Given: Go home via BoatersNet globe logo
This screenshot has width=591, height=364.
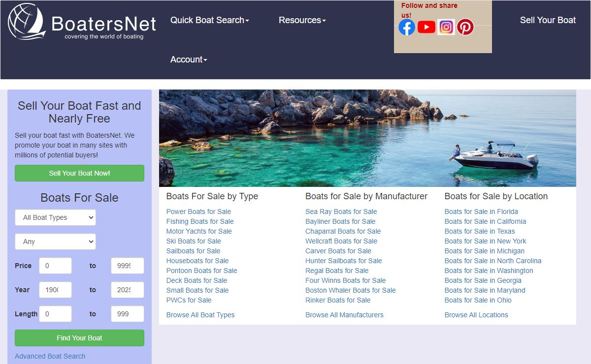Looking at the screenshot, I should pos(27,22).
